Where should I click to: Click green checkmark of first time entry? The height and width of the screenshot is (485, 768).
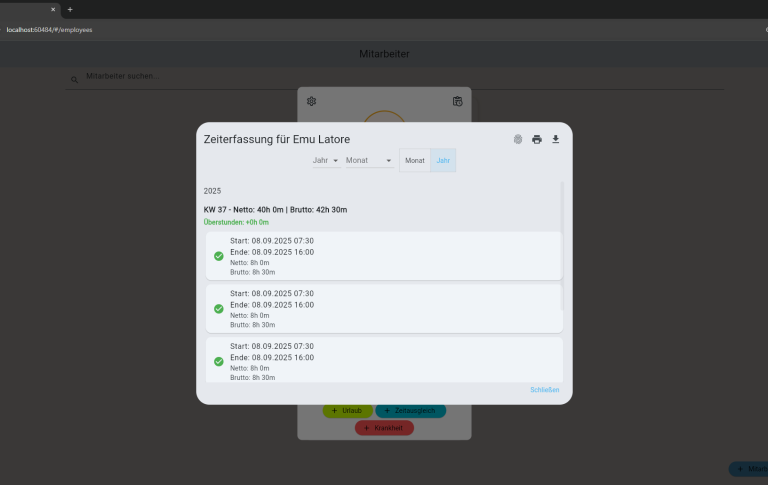pyautogui.click(x=219, y=256)
